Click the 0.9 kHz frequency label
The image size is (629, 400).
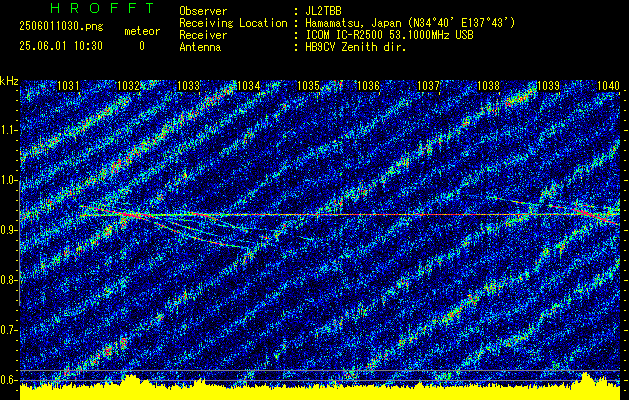[8, 230]
